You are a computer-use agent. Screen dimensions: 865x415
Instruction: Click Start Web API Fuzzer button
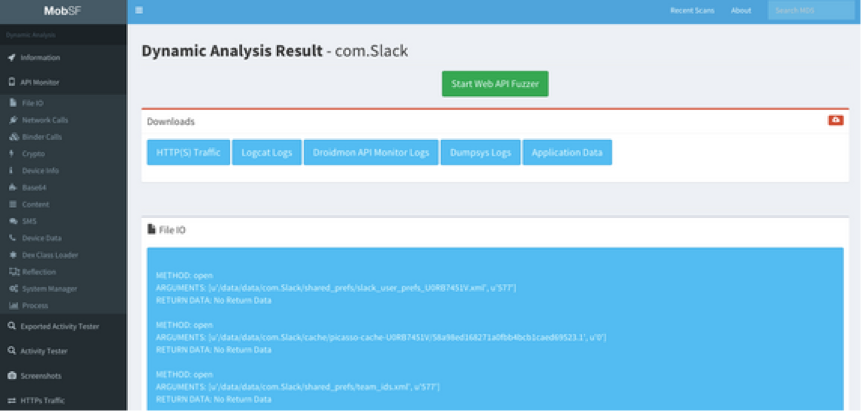(x=495, y=84)
